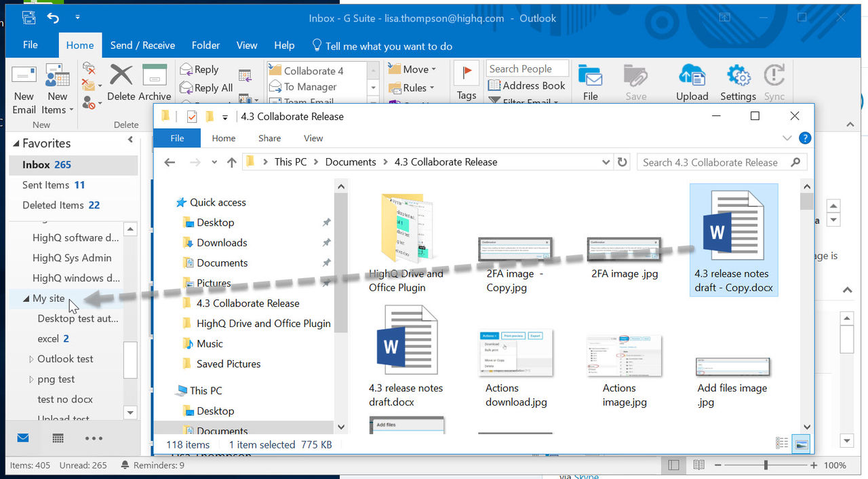This screenshot has height=479, width=868.
Task: Switch to Mail view icon in Outlook
Action: [x=23, y=438]
